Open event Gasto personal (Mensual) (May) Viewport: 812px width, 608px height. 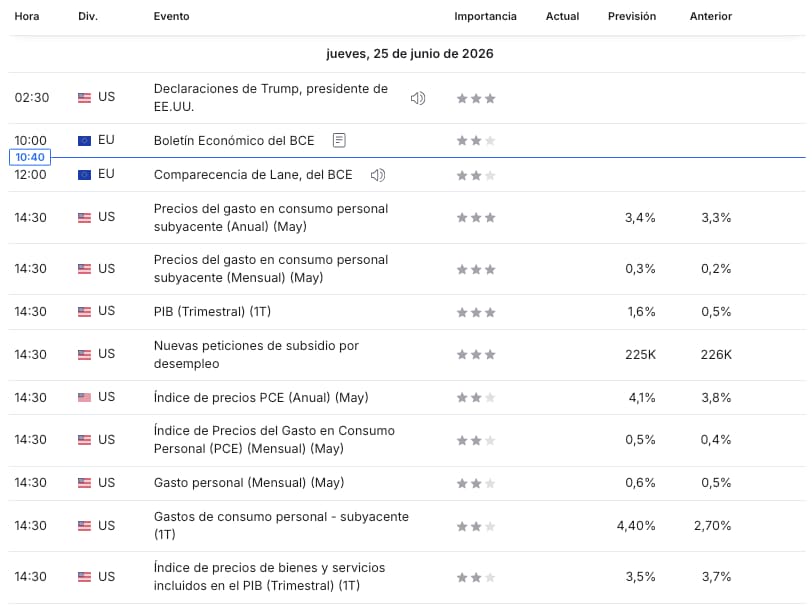pyautogui.click(x=249, y=483)
